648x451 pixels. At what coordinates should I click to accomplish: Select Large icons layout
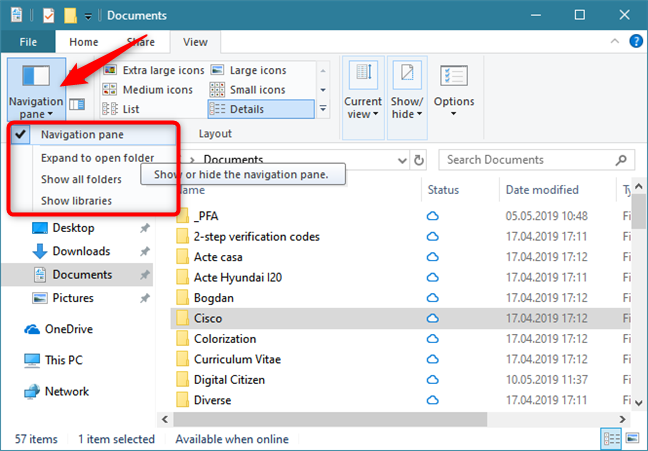249,70
